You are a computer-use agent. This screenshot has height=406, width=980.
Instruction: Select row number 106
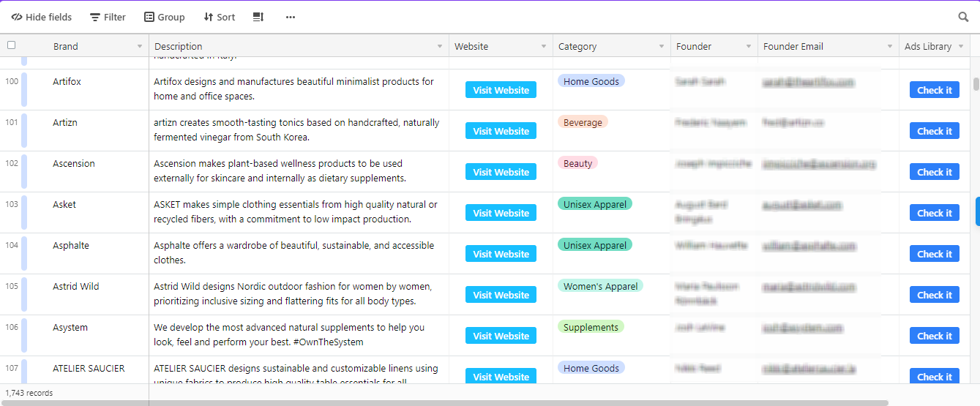pos(12,327)
